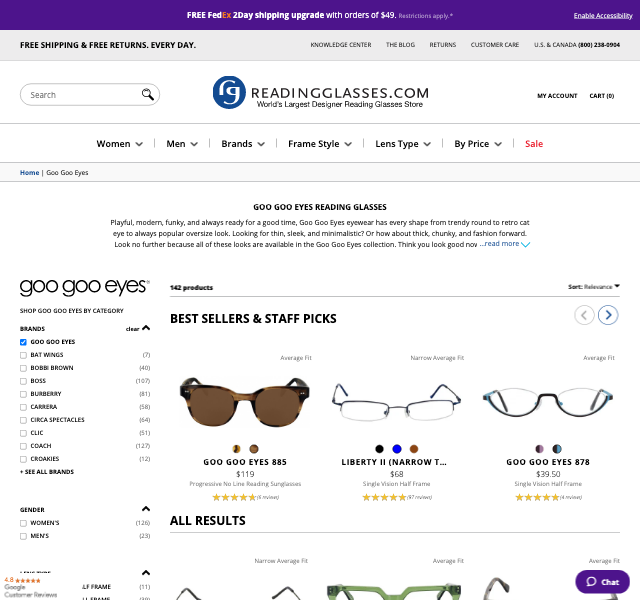Open the Frame Style dropdown menu
640x600 pixels.
(320, 144)
